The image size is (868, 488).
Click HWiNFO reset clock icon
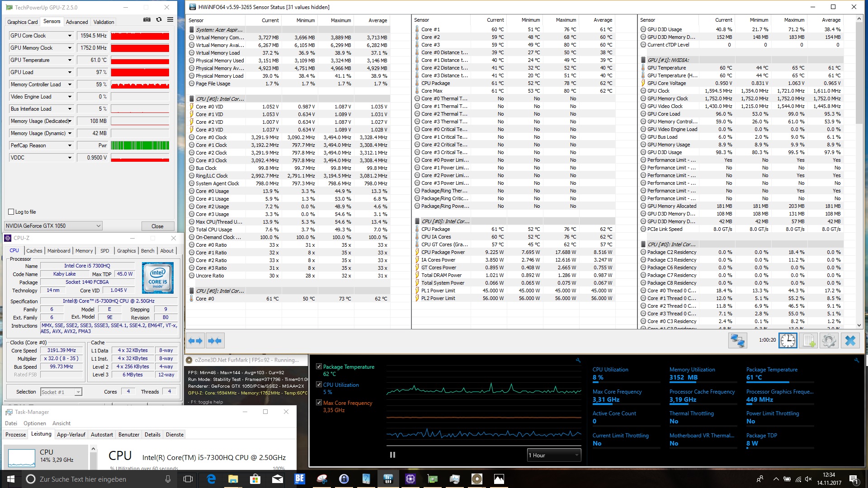[788, 341]
